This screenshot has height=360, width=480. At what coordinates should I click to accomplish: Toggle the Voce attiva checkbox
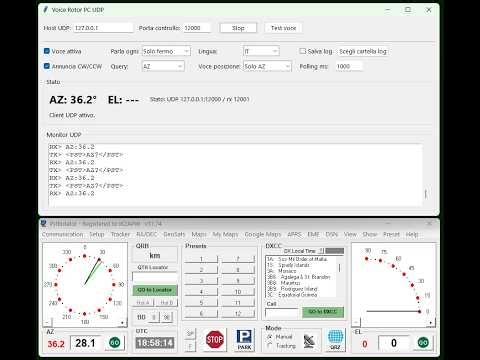(47, 51)
